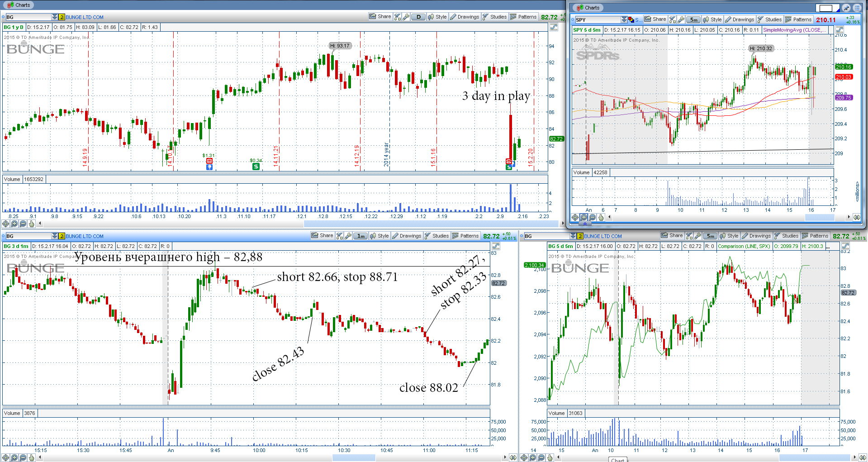The image size is (868, 462).
Task: Click SPY symbol input field
Action: [598, 19]
